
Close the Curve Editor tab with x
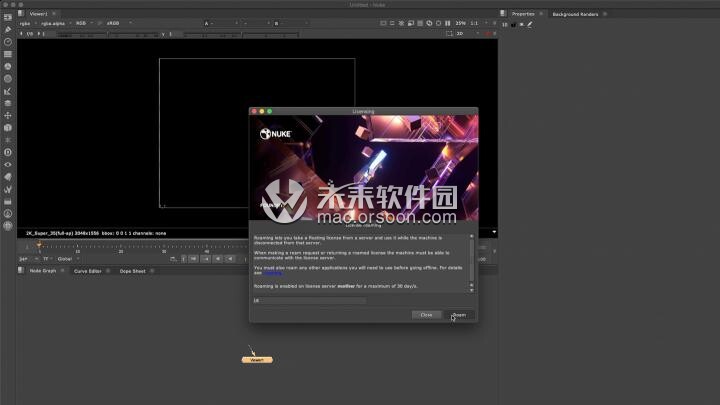point(108,271)
